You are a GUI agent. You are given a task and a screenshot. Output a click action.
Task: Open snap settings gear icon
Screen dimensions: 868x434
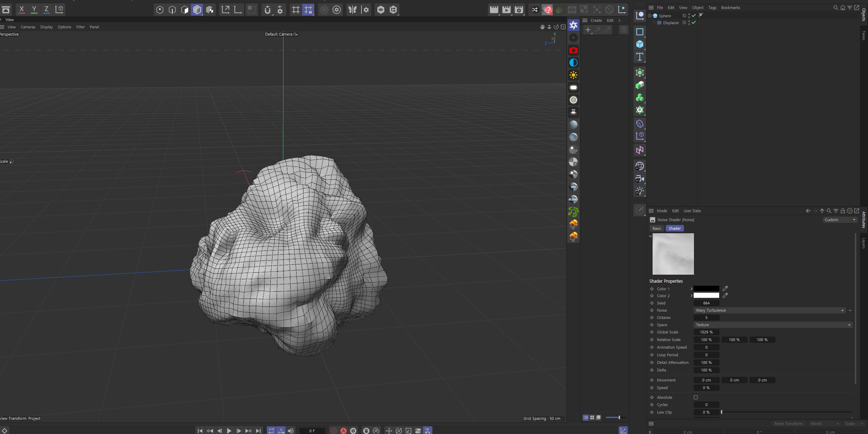tap(280, 10)
